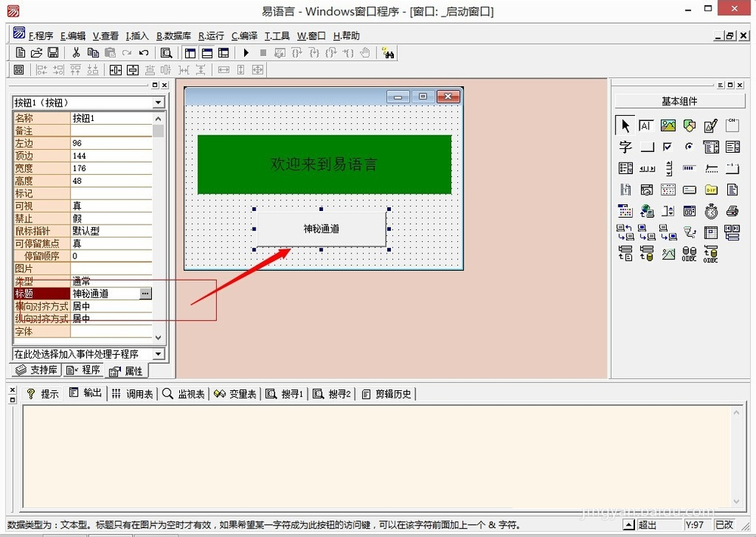756x537 pixels.
Task: Select the radio button component in palette
Action: point(689,147)
